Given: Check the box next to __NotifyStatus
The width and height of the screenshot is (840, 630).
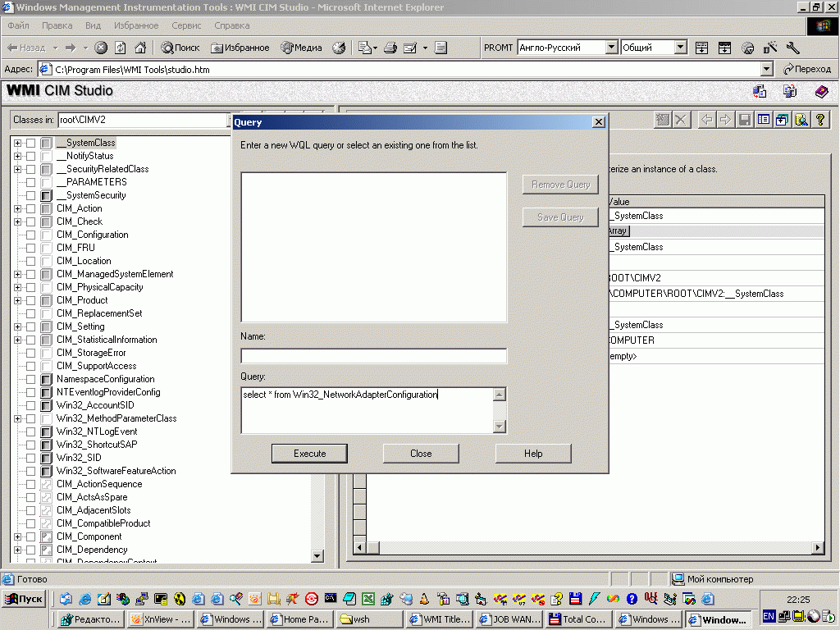Looking at the screenshot, I should tap(31, 157).
